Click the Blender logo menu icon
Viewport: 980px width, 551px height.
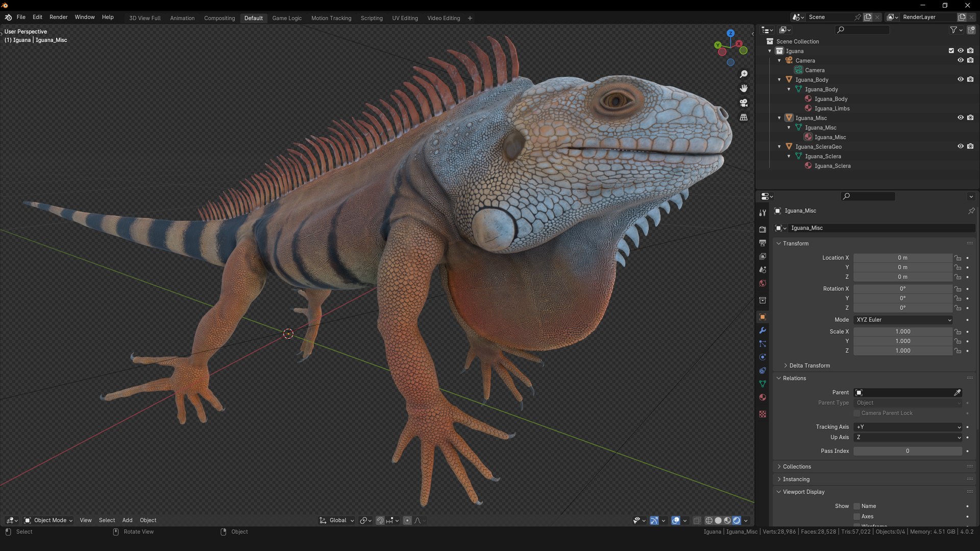coord(8,17)
